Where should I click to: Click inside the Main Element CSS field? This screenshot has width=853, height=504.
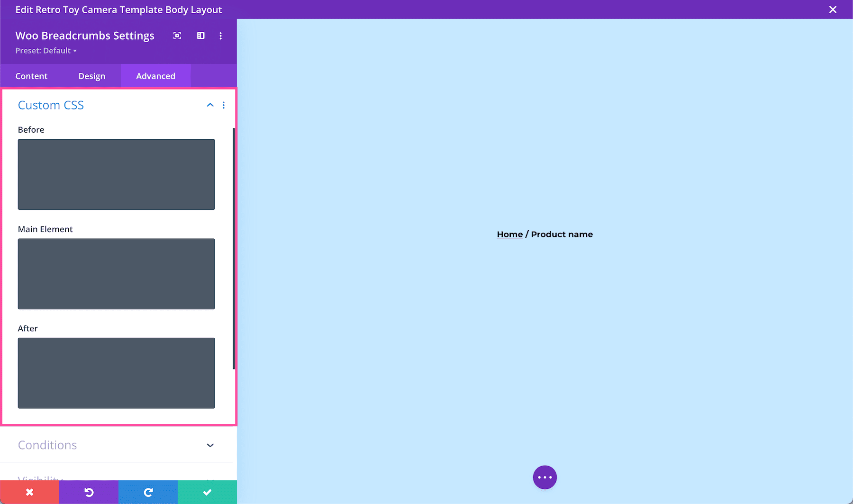(116, 274)
